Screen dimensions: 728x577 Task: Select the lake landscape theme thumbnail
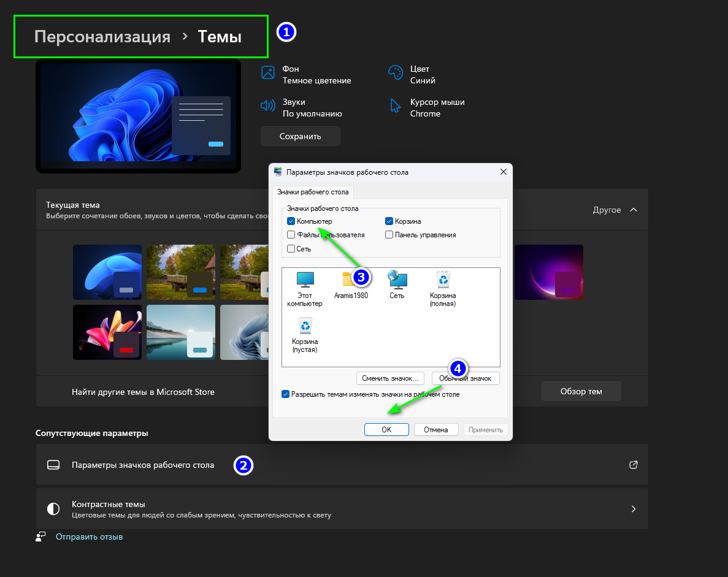coord(180,332)
